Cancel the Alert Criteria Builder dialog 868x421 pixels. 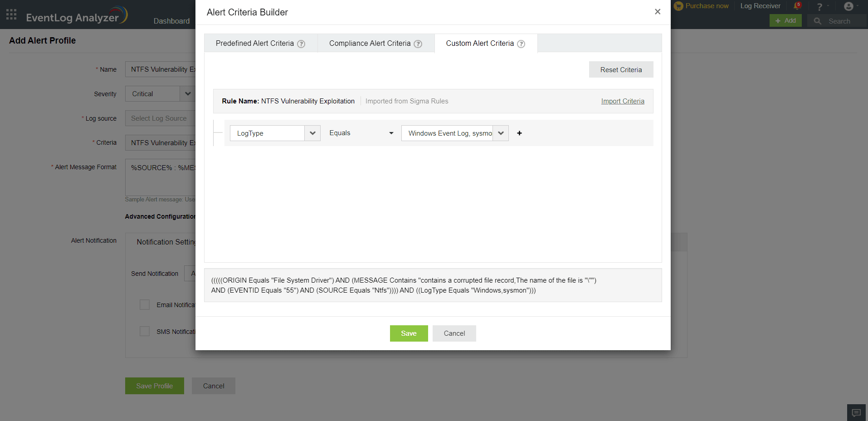pos(454,333)
